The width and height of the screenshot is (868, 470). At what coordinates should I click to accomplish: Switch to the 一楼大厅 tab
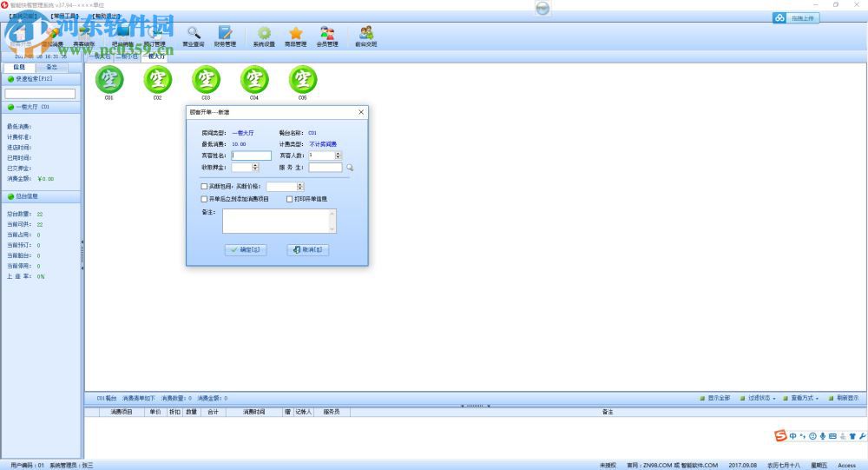pyautogui.click(x=155, y=56)
